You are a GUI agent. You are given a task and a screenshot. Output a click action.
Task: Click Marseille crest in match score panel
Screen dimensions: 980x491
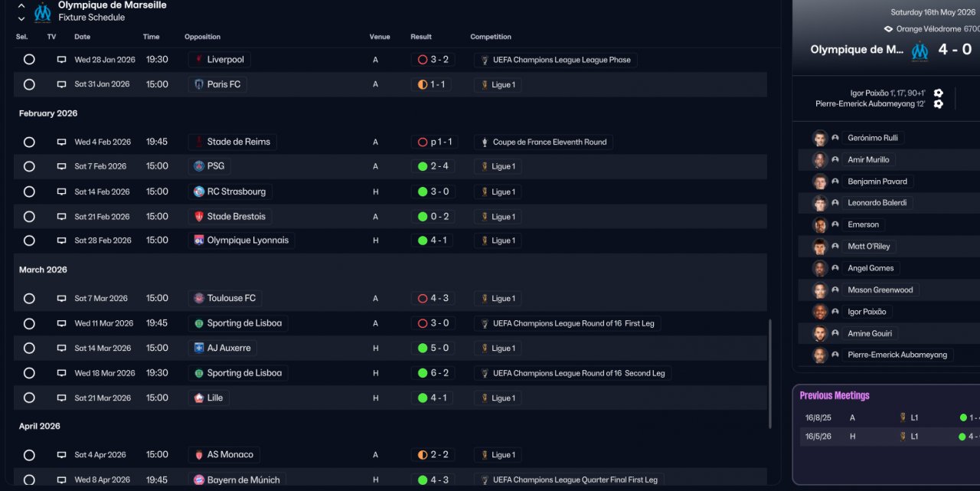tap(920, 51)
